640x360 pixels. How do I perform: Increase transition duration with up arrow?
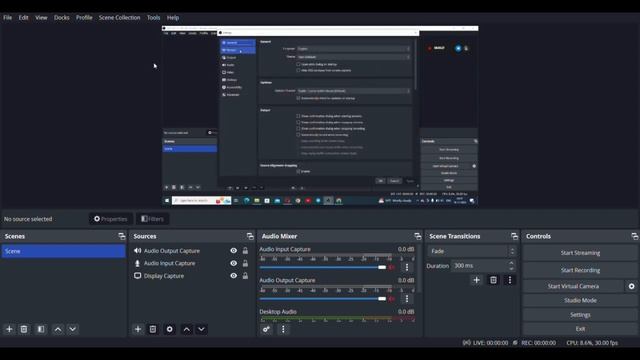(511, 263)
